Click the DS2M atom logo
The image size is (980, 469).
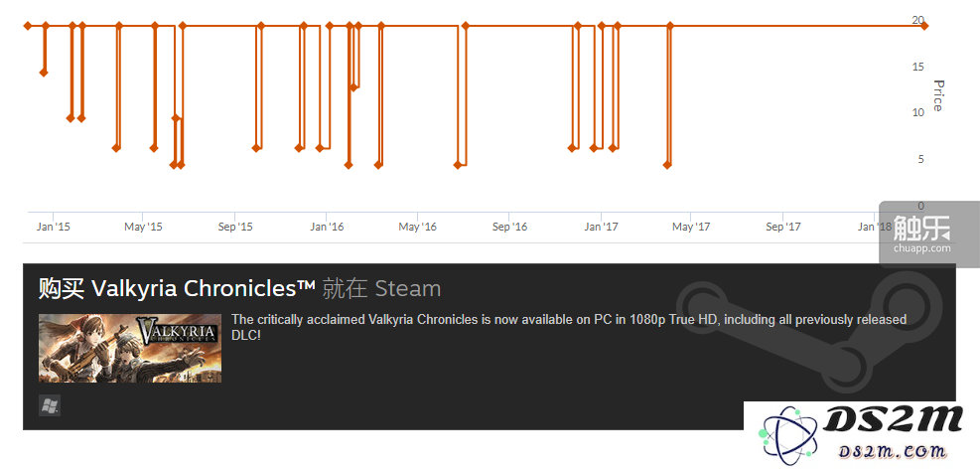coord(781,432)
